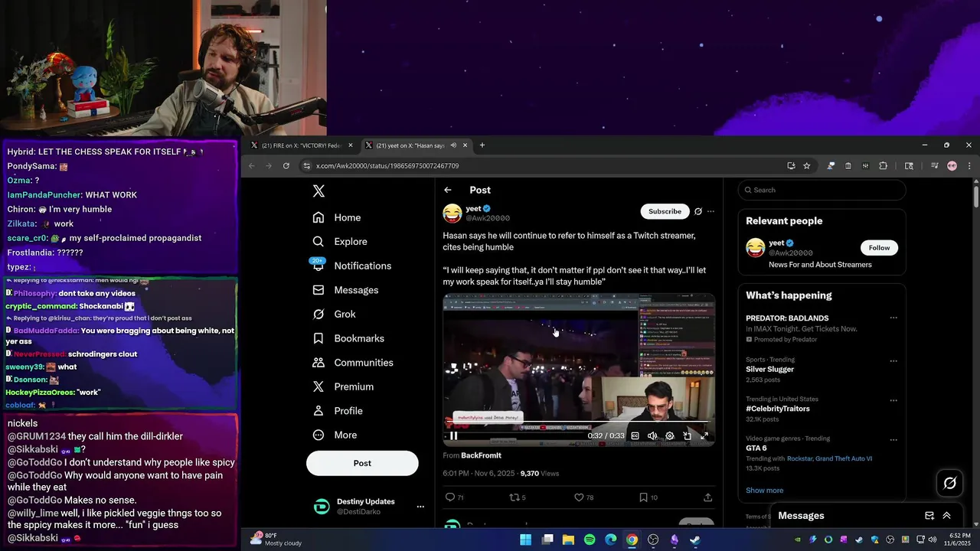Screen dimensions: 980x551
Task: Click the Subscribe button on yeet's post
Action: pos(665,211)
